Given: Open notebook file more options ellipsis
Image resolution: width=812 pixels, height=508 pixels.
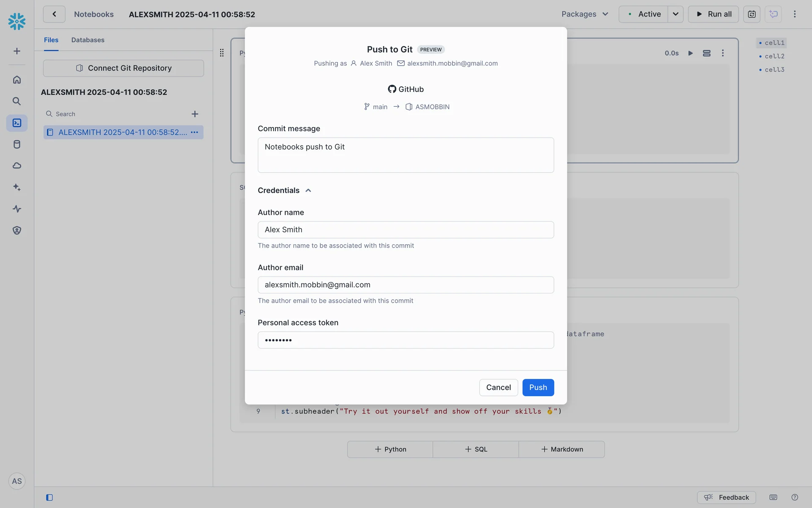Looking at the screenshot, I should 194,133.
